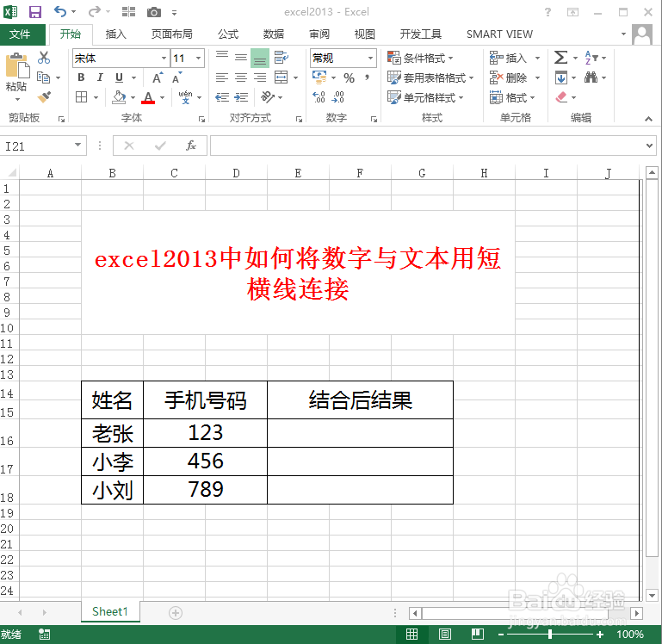This screenshot has height=644, width=662.
Task: Set top vertical alignment
Action: pos(222,55)
